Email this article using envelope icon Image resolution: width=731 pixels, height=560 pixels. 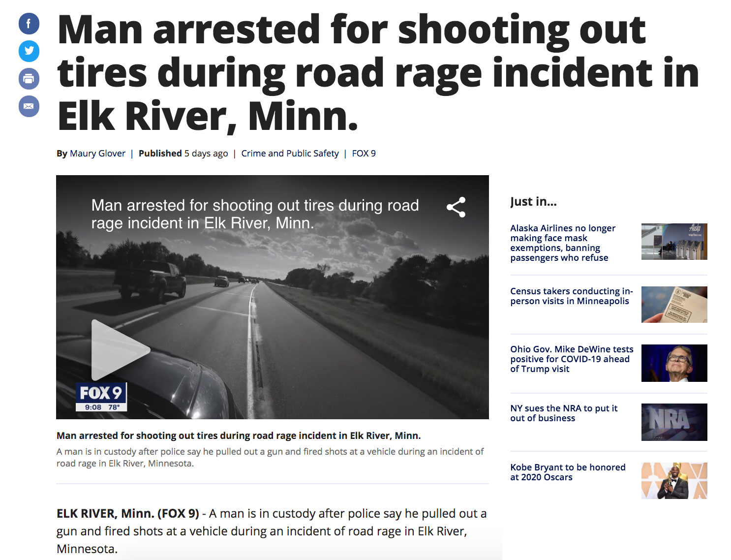point(29,106)
